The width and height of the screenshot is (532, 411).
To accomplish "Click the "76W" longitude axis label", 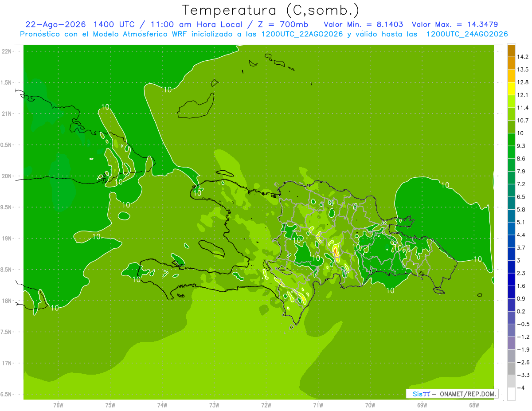I will (58, 404).
